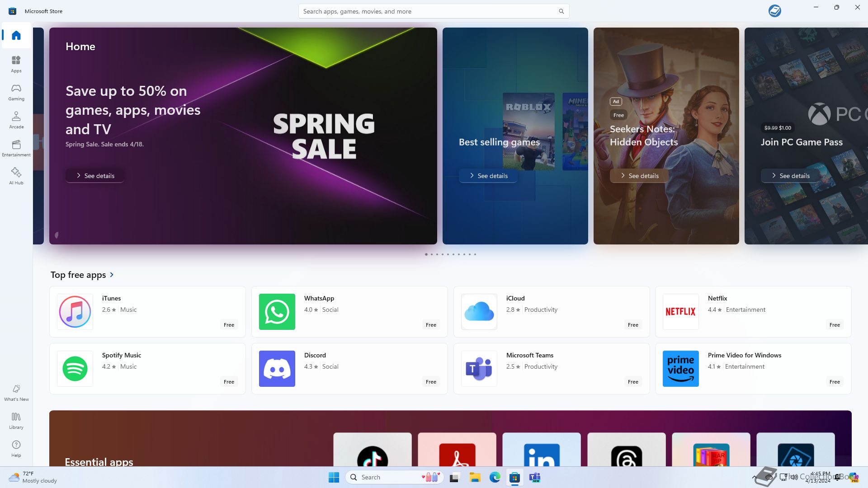See details for PC Game Pass

coord(790,176)
